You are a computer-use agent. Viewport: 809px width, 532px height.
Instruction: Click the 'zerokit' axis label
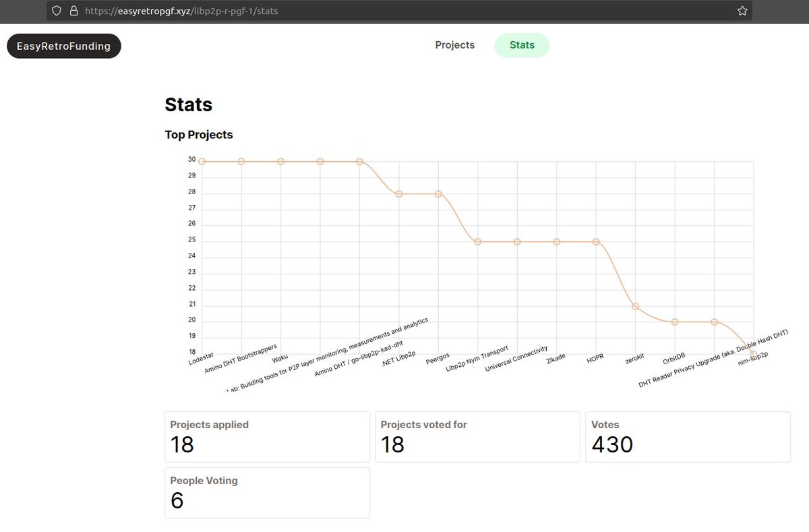click(635, 358)
